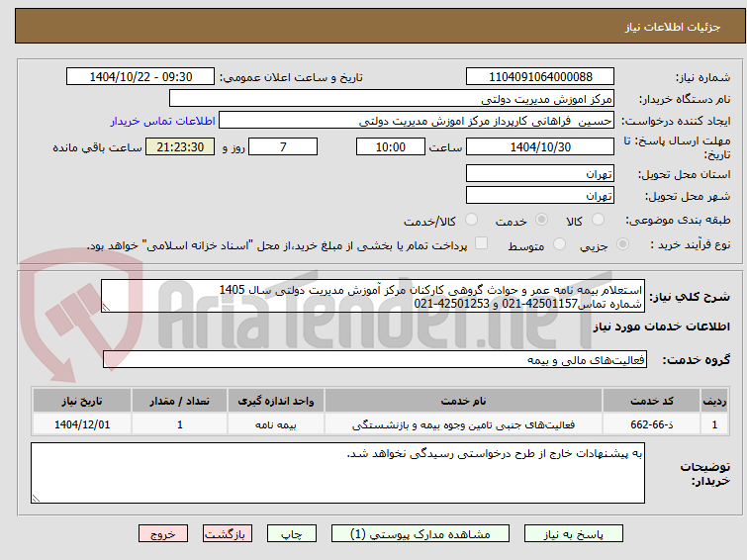The height and width of the screenshot is (560, 747).
Task: Click the service code cell ذ-66-662
Action: click(x=652, y=424)
